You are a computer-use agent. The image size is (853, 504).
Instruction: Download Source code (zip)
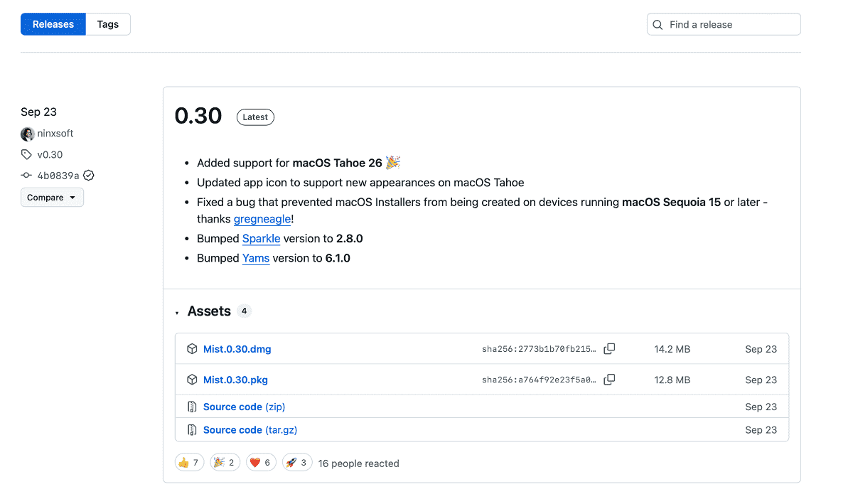coord(244,407)
